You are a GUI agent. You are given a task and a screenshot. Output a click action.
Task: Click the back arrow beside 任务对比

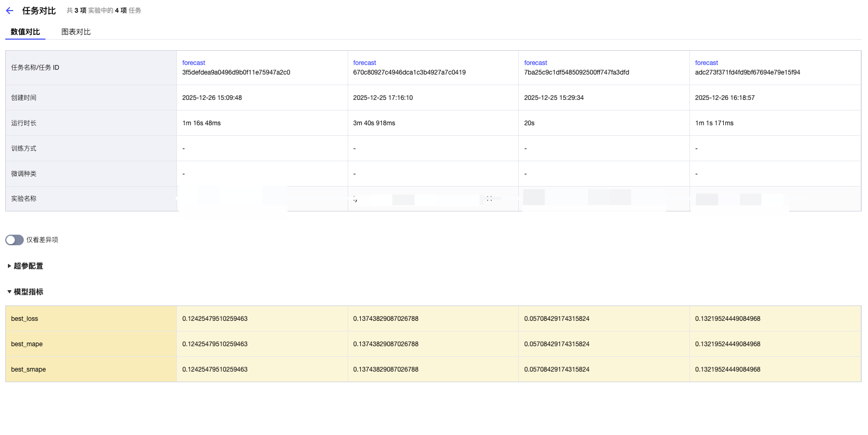(x=10, y=11)
